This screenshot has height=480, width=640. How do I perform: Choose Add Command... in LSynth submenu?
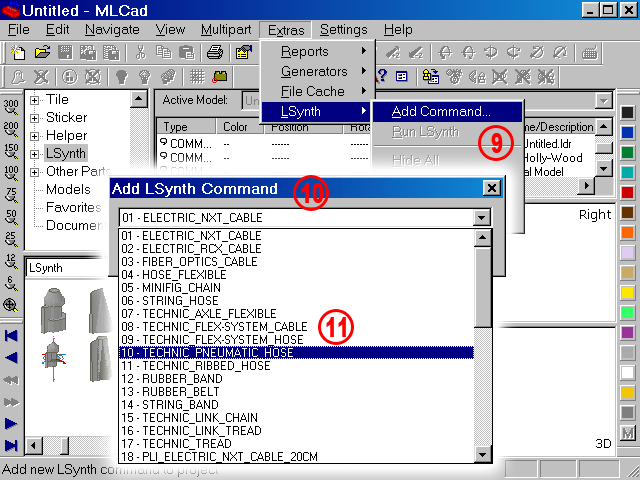click(447, 111)
